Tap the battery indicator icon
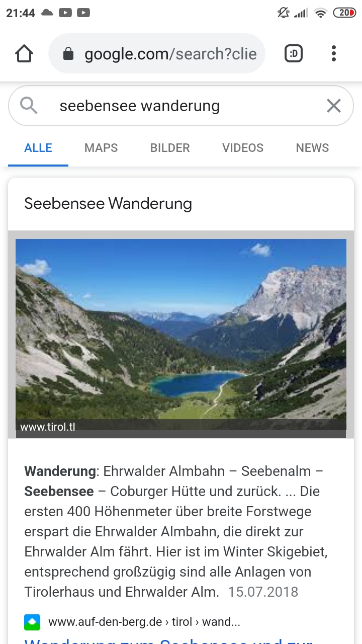The image size is (362, 644). (x=344, y=13)
